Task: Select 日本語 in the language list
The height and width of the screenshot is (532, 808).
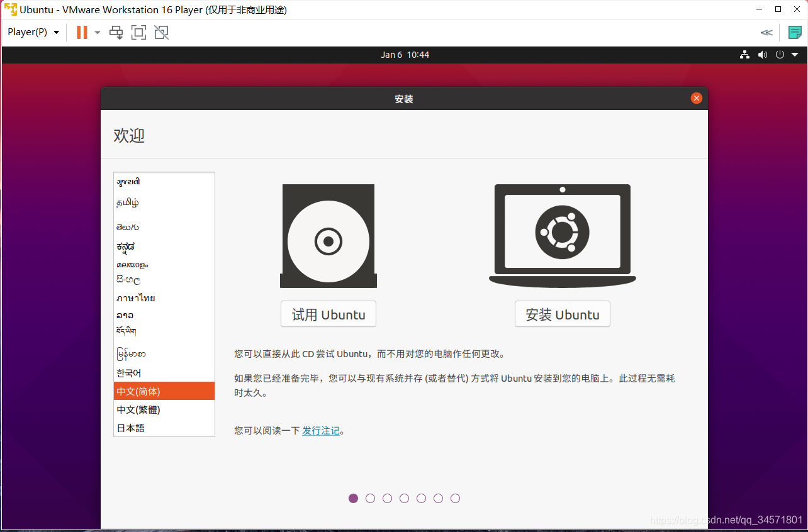Action: (x=164, y=428)
